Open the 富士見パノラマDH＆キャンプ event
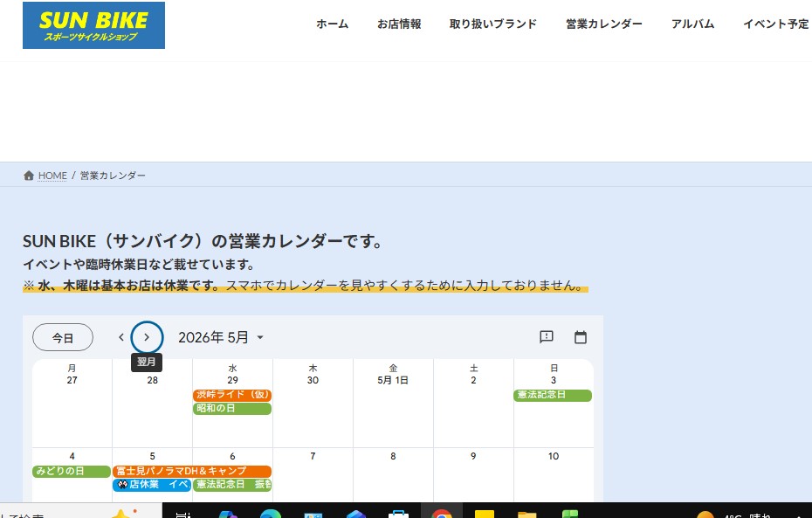 click(191, 471)
